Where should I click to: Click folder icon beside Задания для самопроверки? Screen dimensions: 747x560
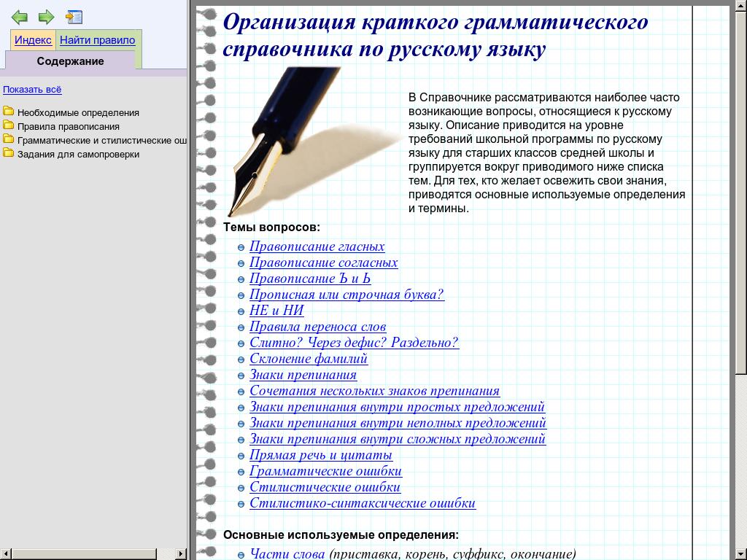point(9,153)
